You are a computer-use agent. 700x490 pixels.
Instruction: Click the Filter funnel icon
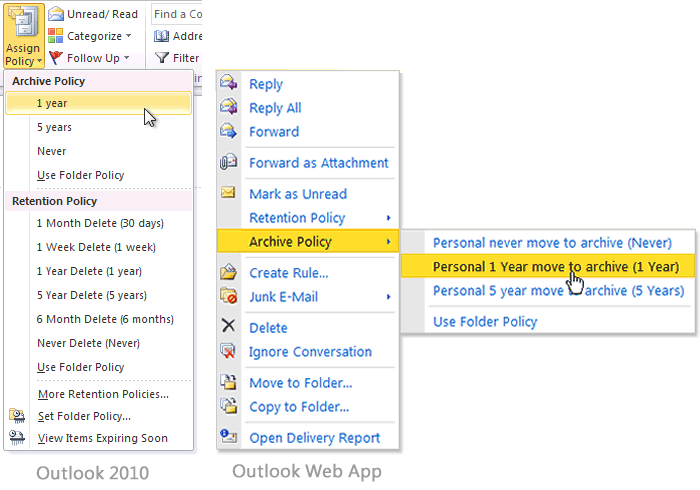coord(161,58)
